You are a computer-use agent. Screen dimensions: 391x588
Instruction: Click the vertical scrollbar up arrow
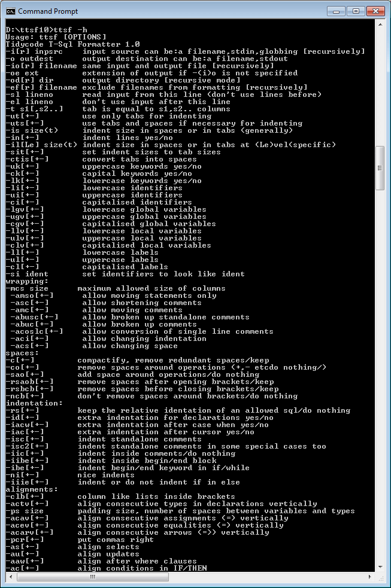pos(380,25)
